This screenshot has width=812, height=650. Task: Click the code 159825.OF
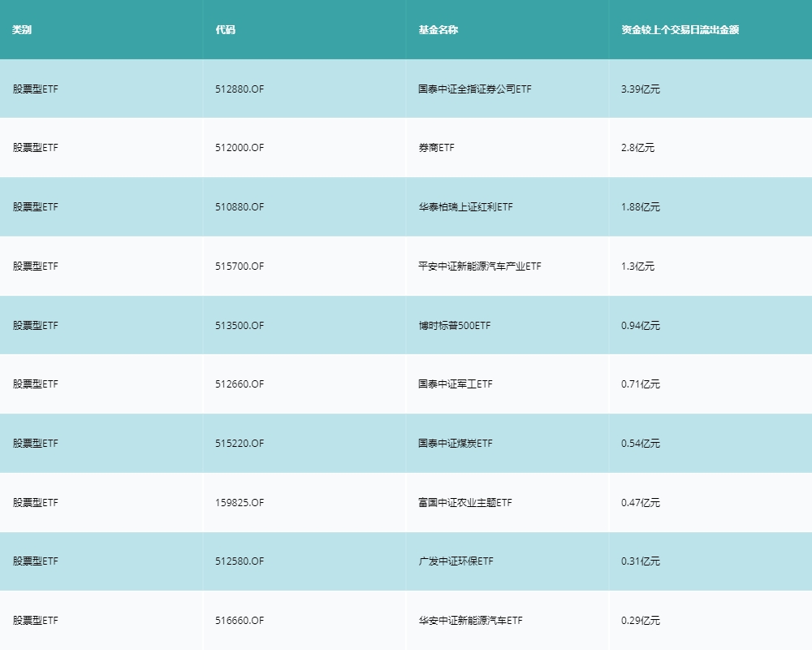point(238,502)
